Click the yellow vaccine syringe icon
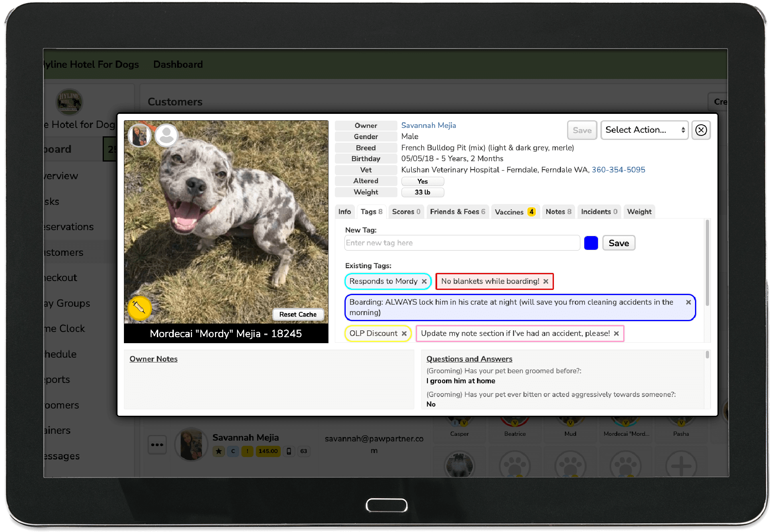770x532 pixels. [x=139, y=307]
